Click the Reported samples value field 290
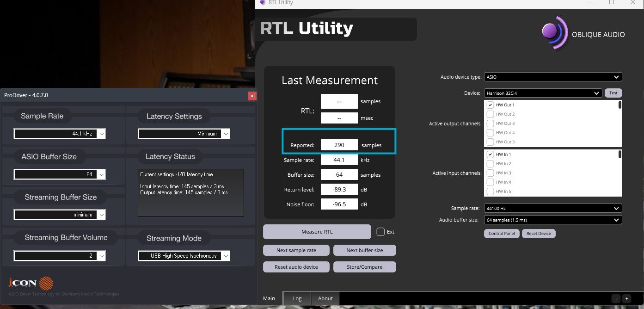The height and width of the screenshot is (309, 644). pyautogui.click(x=339, y=145)
